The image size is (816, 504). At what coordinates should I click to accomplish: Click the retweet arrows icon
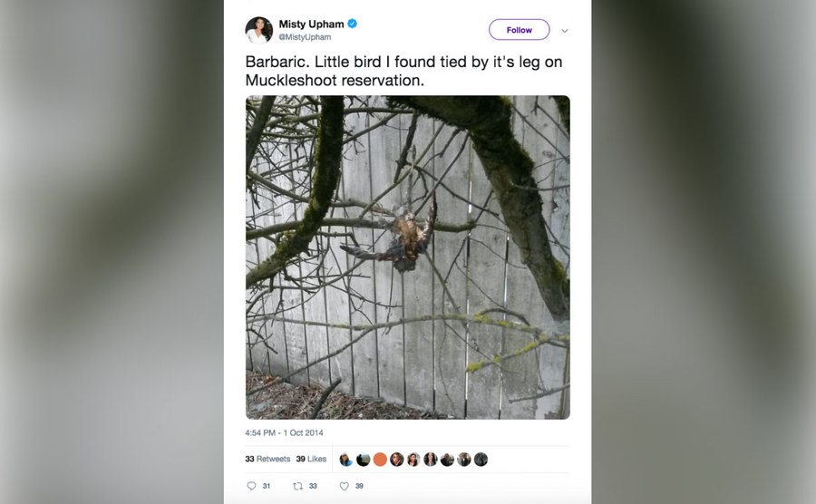[297, 486]
